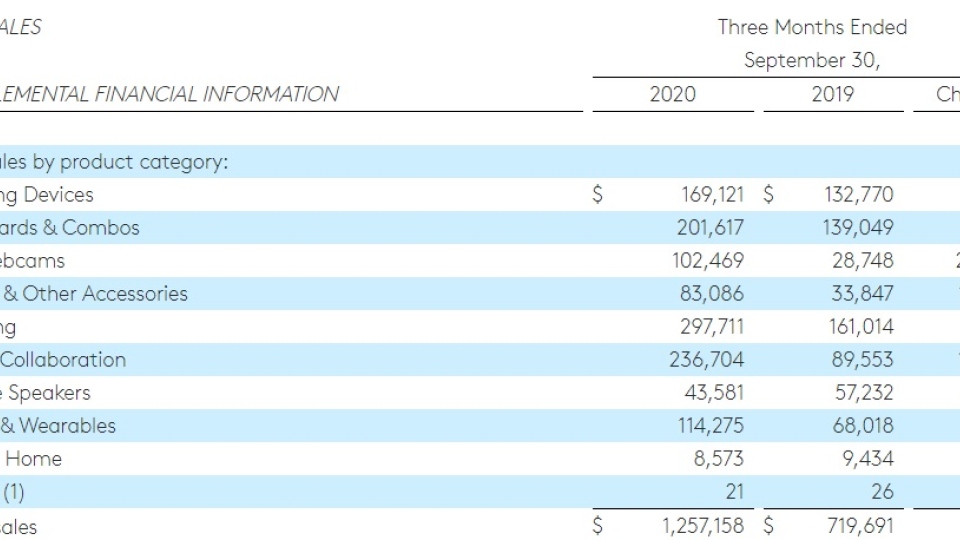Screen dimensions: 960x540
Task: Click the & Other Accessories row label
Action: click(95, 294)
